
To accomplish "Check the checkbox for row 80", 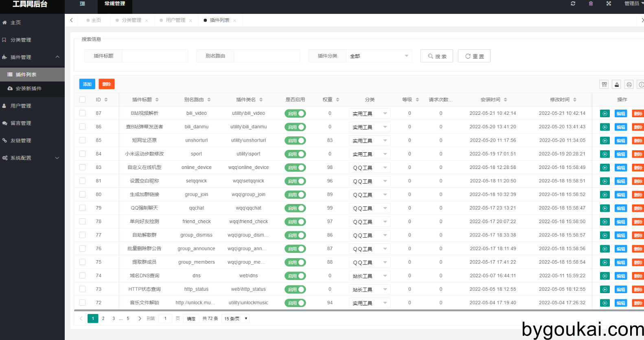I will [82, 194].
